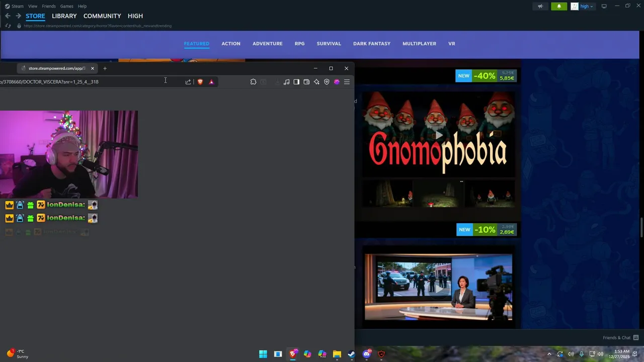
Task: Select the RPG category tab
Action: [x=300, y=44]
